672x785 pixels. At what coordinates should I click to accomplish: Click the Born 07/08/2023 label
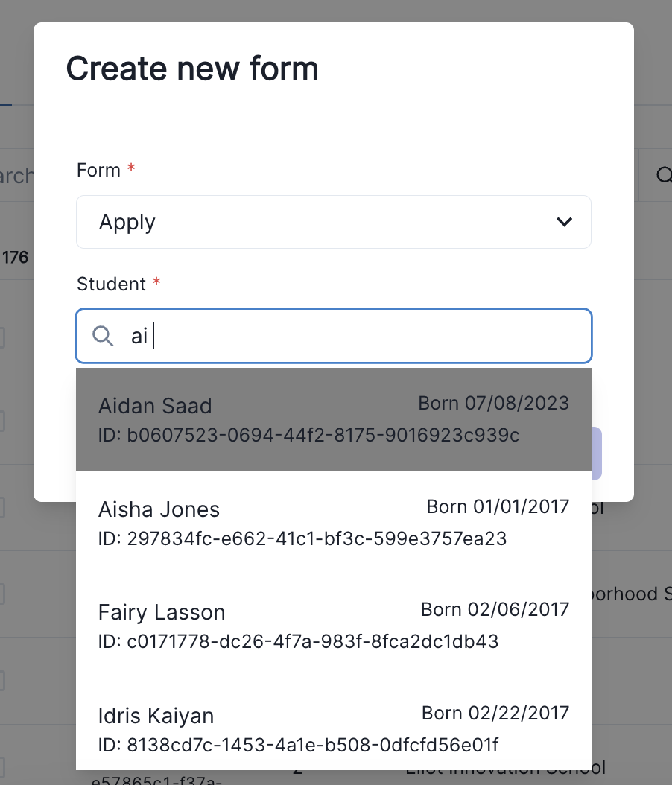pos(493,403)
